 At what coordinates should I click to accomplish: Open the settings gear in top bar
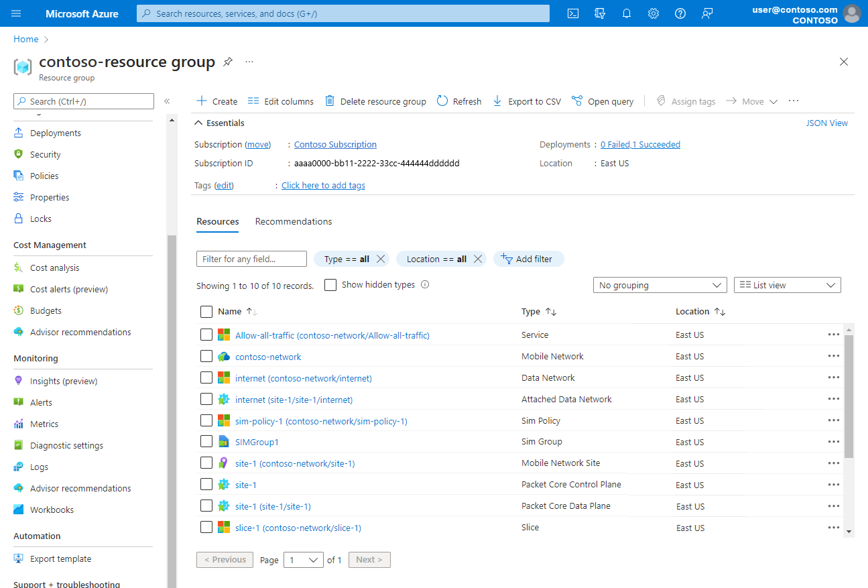click(x=654, y=13)
